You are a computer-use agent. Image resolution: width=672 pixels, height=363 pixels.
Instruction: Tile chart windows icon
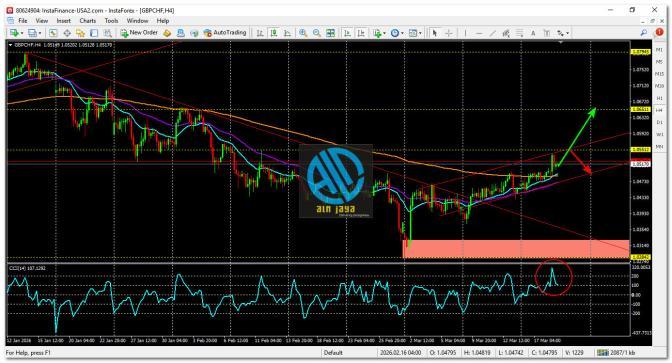(x=330, y=33)
